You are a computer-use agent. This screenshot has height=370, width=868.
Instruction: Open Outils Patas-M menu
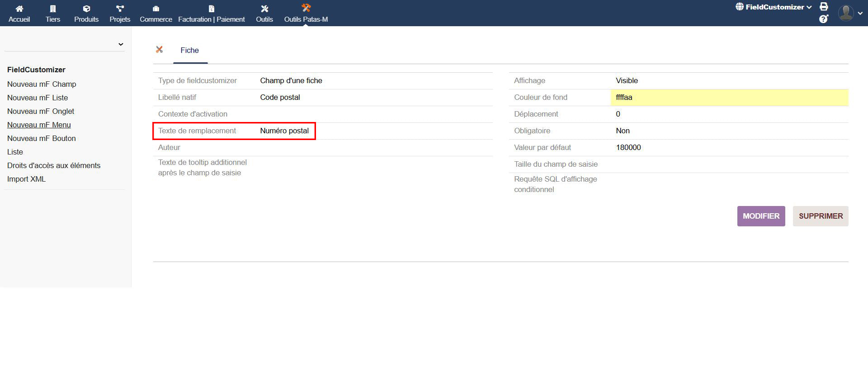click(306, 13)
